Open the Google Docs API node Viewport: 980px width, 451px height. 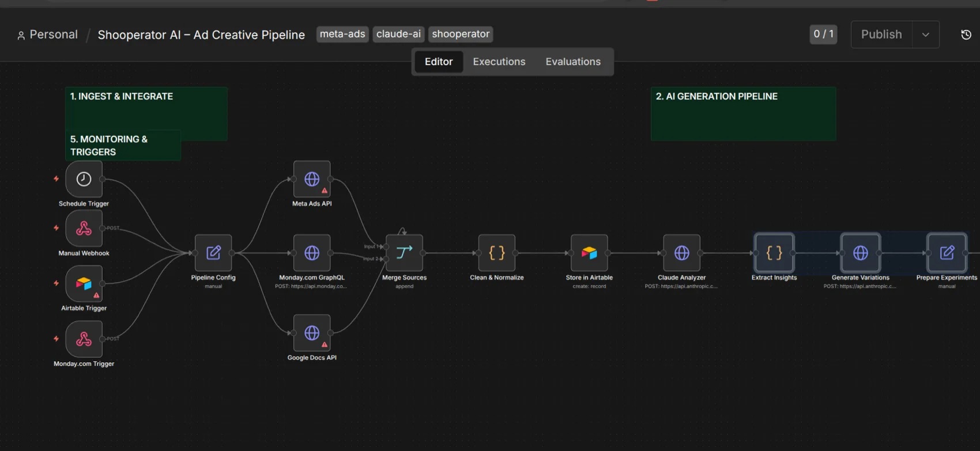(x=312, y=333)
